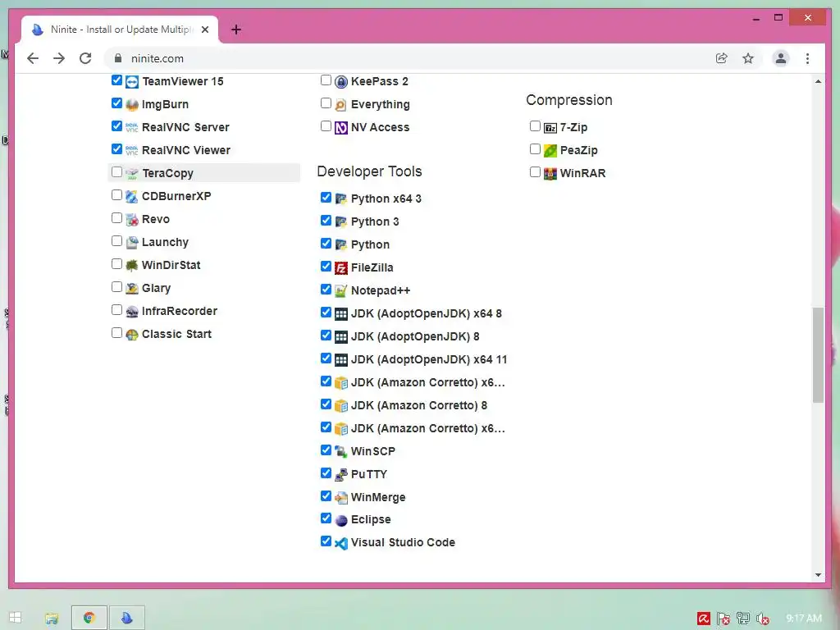Click the NV Access icon
Screen dimensions: 840x630
click(x=341, y=128)
